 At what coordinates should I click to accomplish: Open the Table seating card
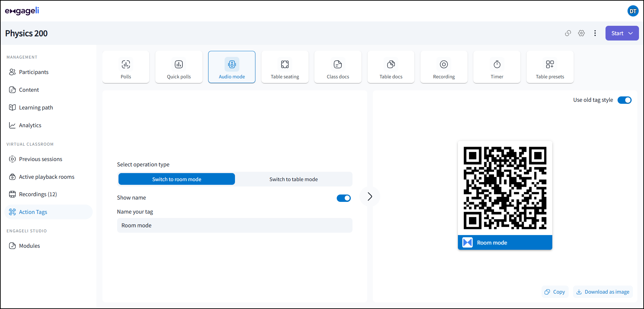pyautogui.click(x=285, y=67)
